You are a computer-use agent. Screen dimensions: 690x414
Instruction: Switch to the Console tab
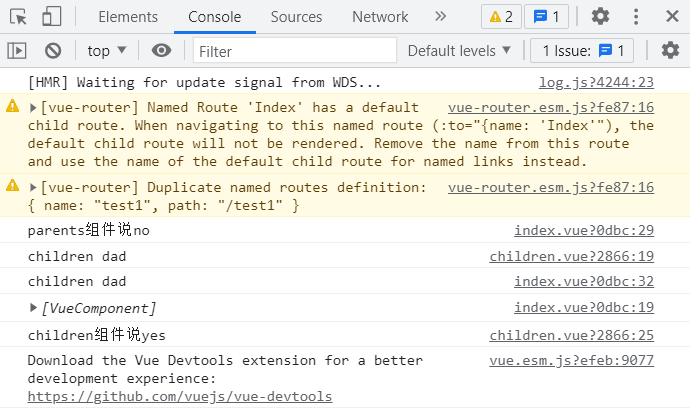[215, 17]
